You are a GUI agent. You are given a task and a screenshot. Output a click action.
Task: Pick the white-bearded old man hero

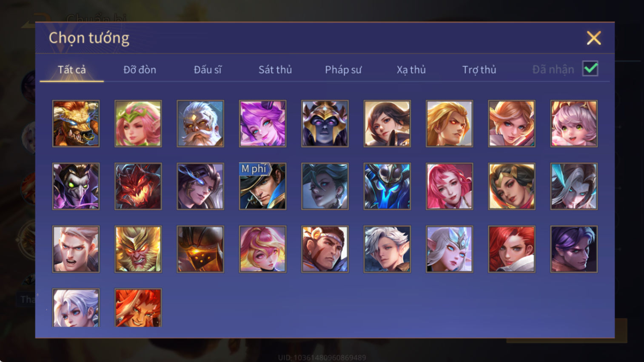tap(200, 124)
